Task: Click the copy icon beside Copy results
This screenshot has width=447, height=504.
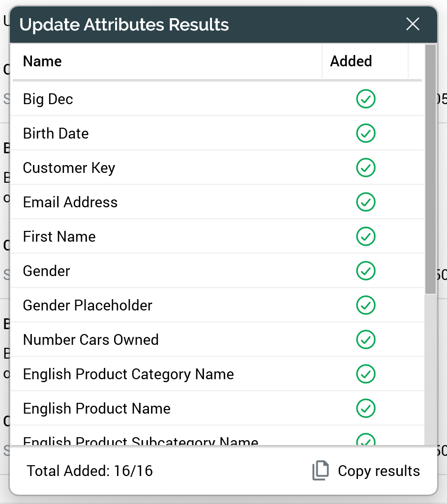Action: [321, 471]
